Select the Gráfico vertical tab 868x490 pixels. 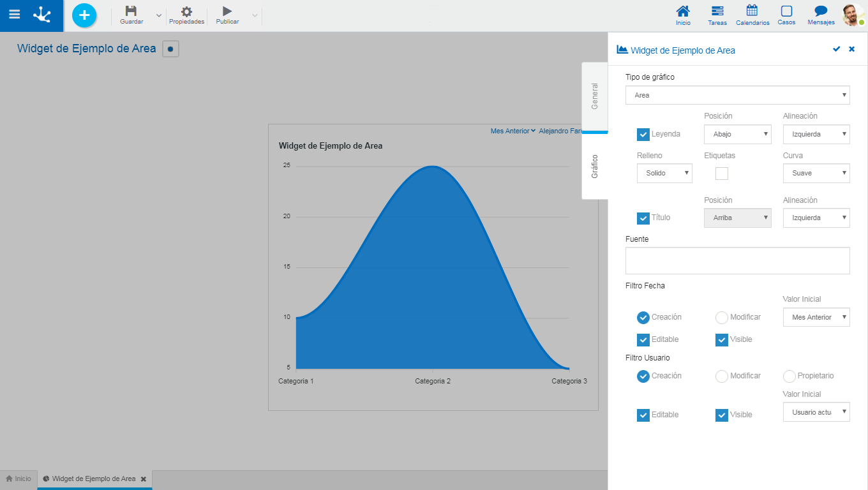pyautogui.click(x=595, y=166)
